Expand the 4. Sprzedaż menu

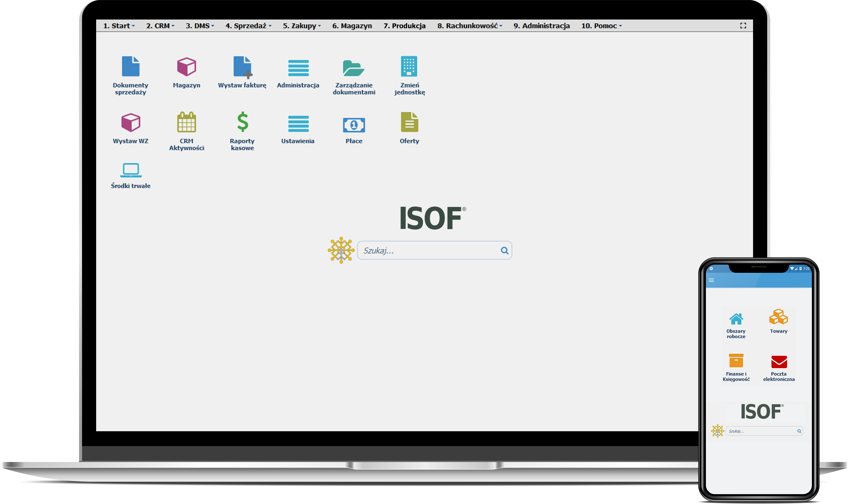(x=248, y=26)
